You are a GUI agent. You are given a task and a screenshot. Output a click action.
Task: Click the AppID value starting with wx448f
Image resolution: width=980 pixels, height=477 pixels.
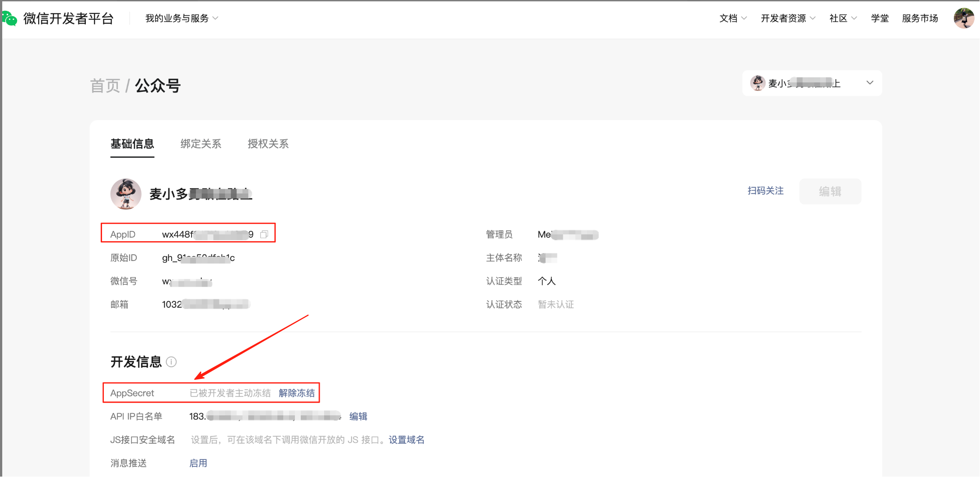coord(208,234)
